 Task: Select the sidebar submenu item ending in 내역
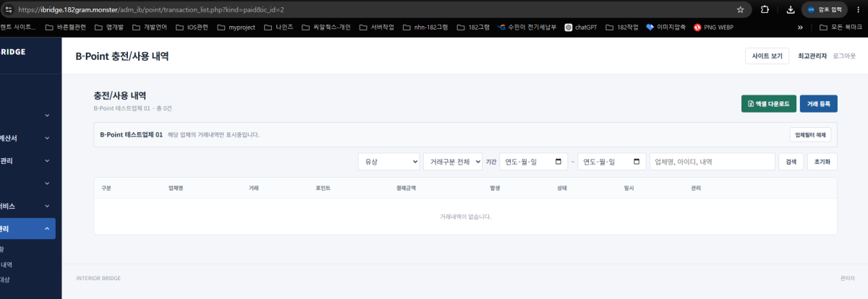[x=7, y=265]
